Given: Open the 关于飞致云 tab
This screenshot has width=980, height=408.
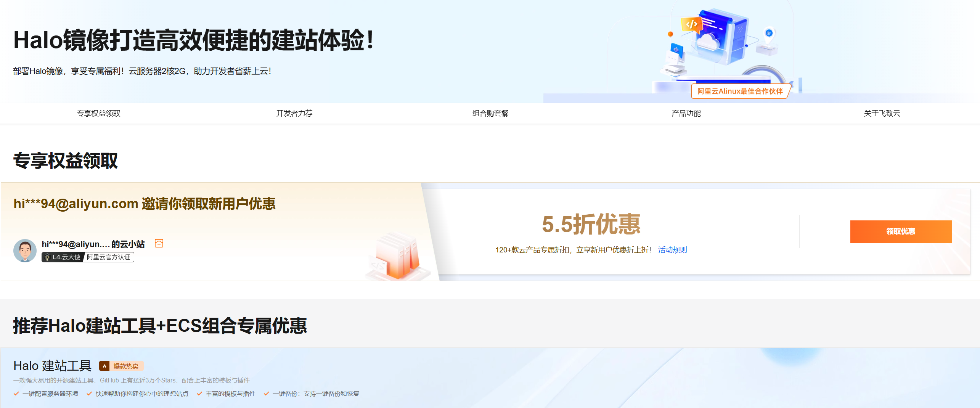Looking at the screenshot, I should (x=882, y=113).
